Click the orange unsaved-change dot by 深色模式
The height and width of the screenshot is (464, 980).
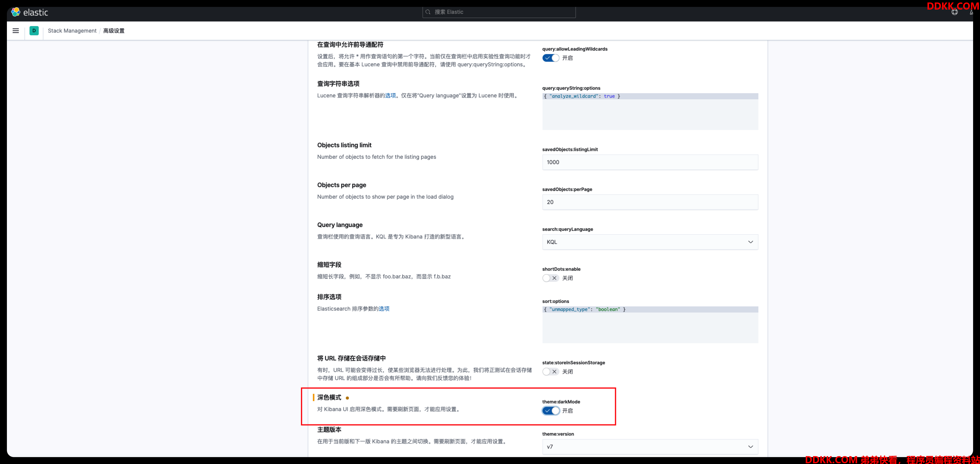tap(347, 398)
